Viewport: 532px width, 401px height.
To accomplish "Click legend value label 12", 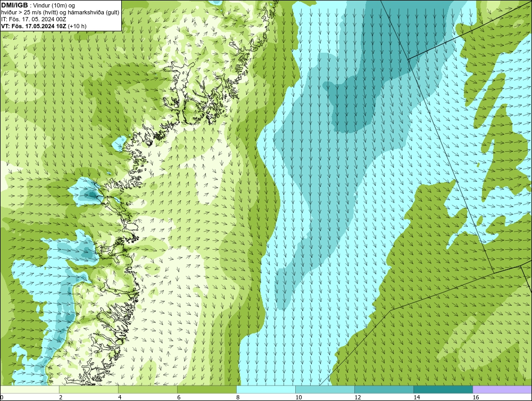I will pos(358,397).
